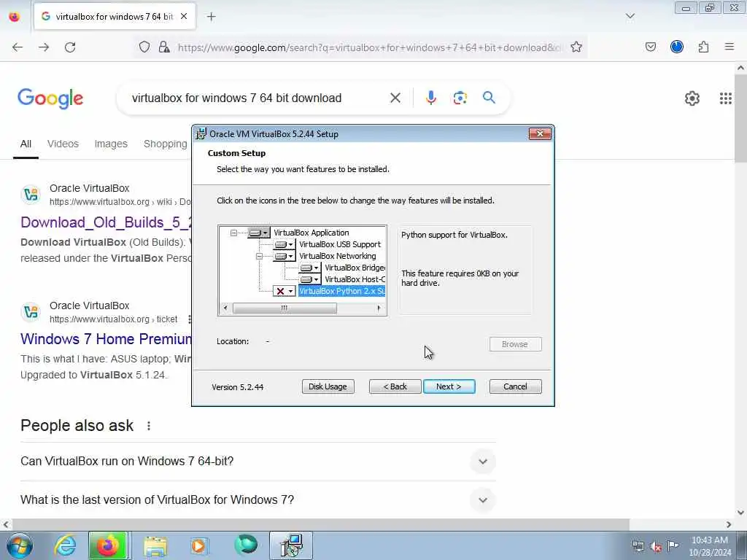Clear the Google search box
747x560 pixels.
[395, 98]
